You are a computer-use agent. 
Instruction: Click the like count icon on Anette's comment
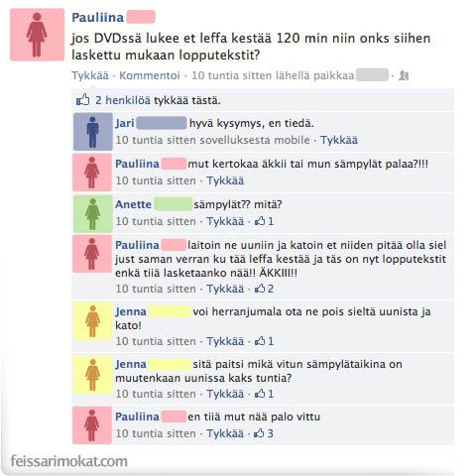point(264,221)
